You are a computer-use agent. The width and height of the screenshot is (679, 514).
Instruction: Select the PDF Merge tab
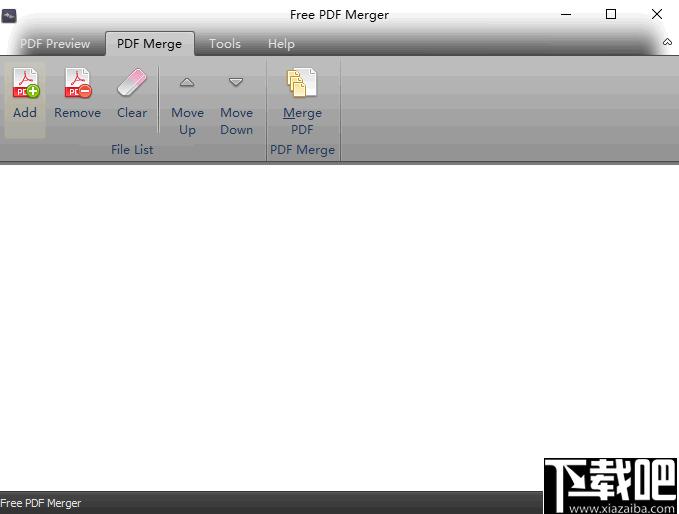point(149,44)
